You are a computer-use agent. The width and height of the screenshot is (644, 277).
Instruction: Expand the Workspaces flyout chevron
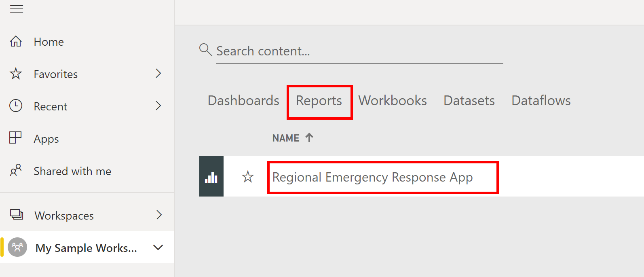tap(159, 215)
